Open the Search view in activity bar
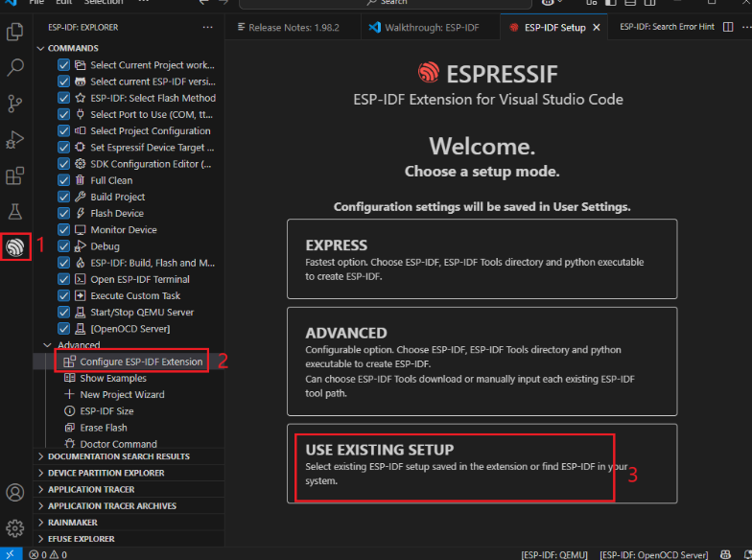Image resolution: width=752 pixels, height=560 pixels. click(x=15, y=67)
